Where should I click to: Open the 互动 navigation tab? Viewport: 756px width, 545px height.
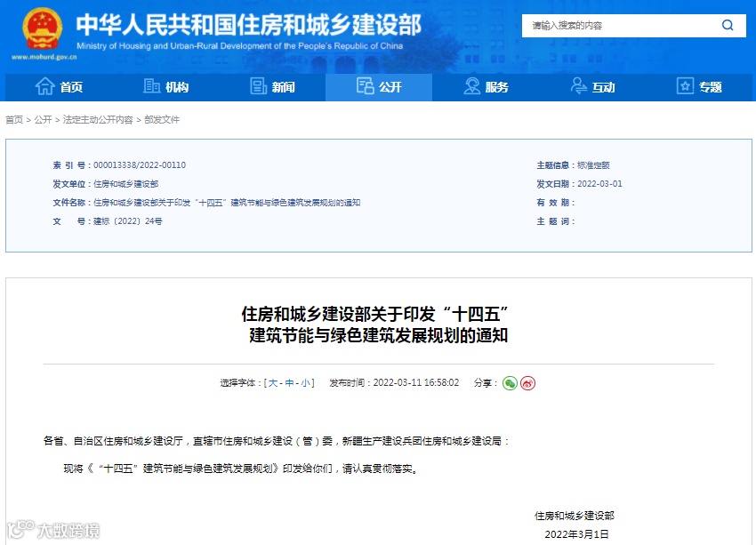pyautogui.click(x=592, y=87)
